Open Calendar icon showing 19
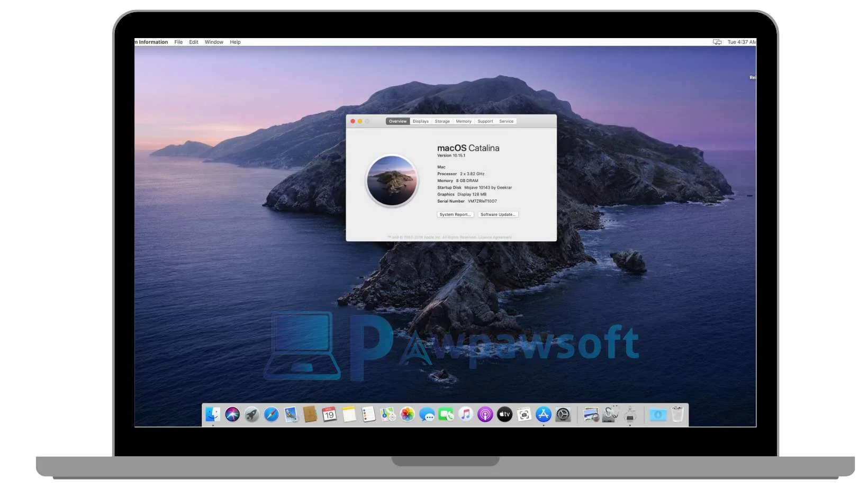The width and height of the screenshot is (868, 489). [x=329, y=414]
